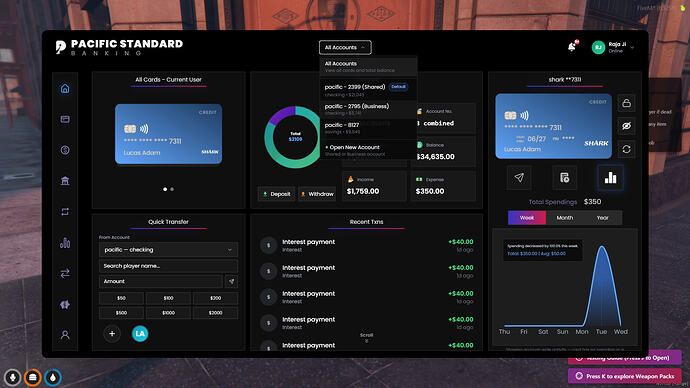This screenshot has height=388, width=690.
Task: Refresh the shark card details
Action: click(626, 149)
